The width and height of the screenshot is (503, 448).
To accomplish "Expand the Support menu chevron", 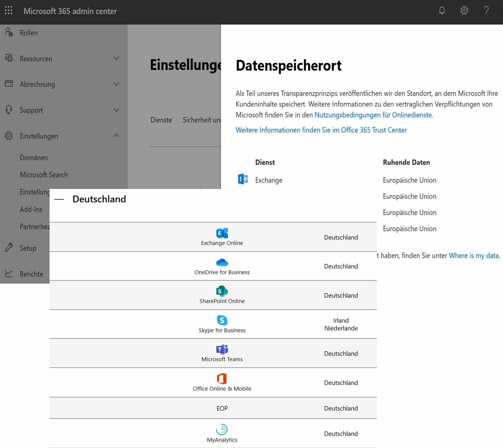I will 116,110.
